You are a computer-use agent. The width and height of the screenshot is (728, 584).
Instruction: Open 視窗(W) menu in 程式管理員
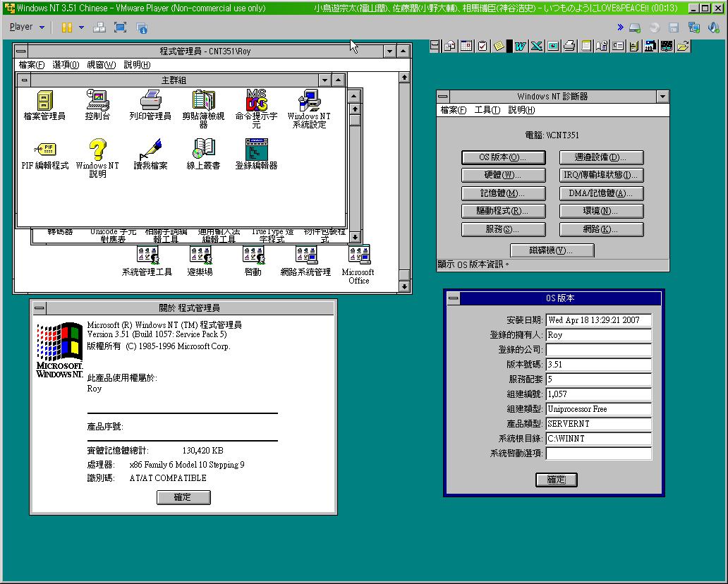(101, 64)
